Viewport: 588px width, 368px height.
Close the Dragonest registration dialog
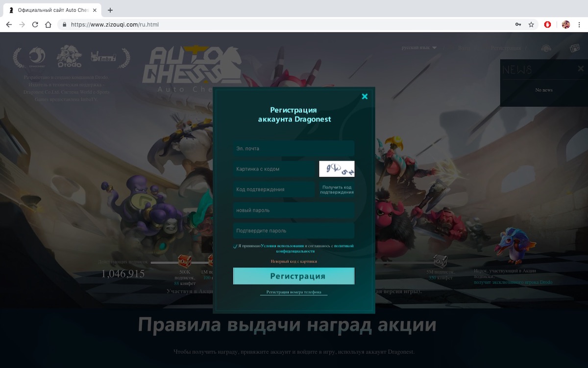(365, 97)
